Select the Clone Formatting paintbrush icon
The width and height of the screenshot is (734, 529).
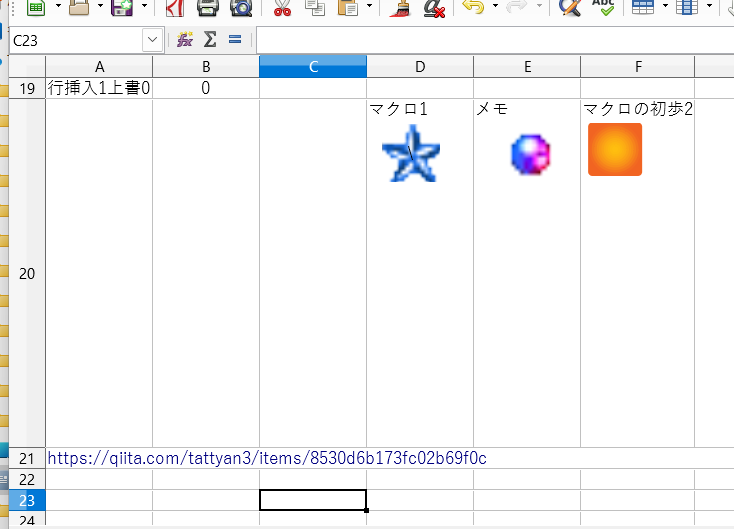[400, 7]
